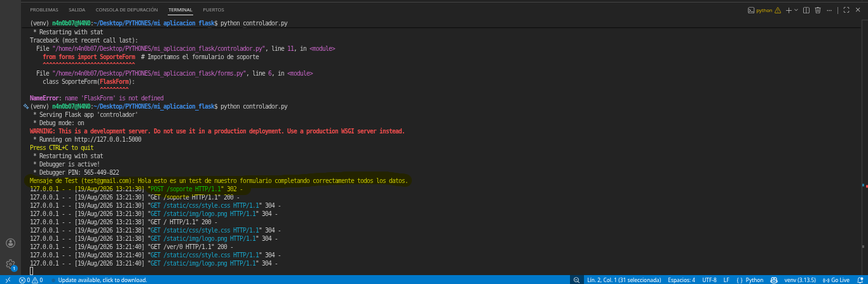Screen dimensions: 868x284
Task: Open the remote window indicator icon
Action: coord(7,280)
